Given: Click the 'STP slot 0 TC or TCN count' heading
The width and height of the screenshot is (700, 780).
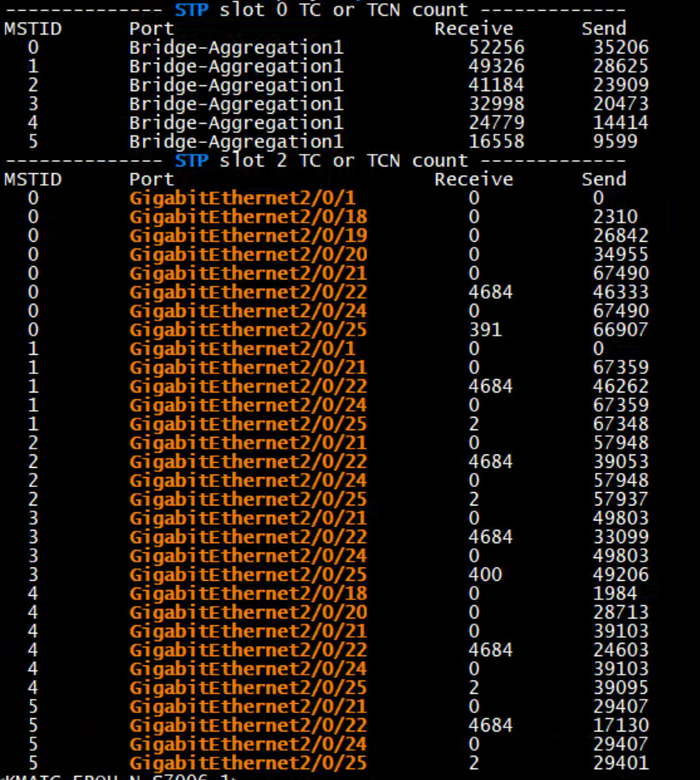Looking at the screenshot, I should 322,10.
